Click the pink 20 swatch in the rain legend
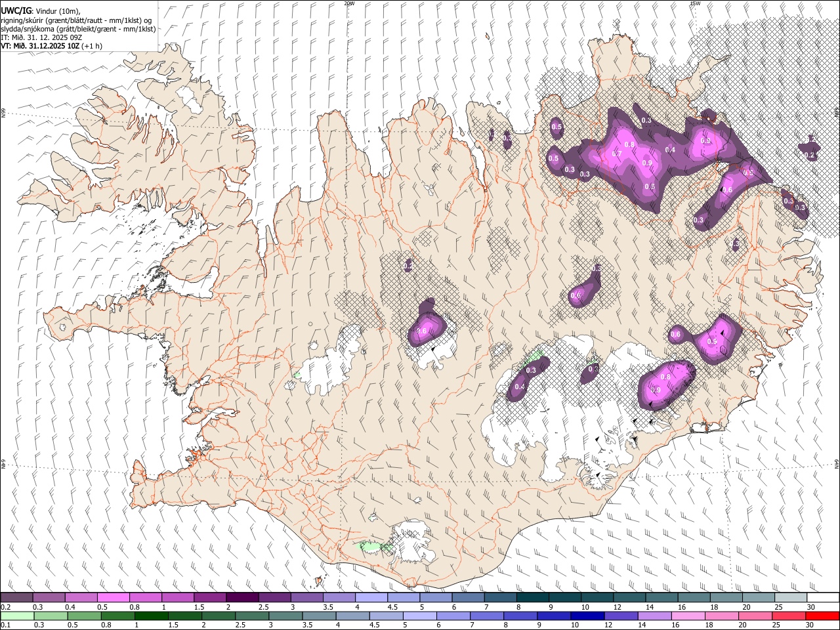Viewport: 840px width, 630px height. pyautogui.click(x=754, y=616)
